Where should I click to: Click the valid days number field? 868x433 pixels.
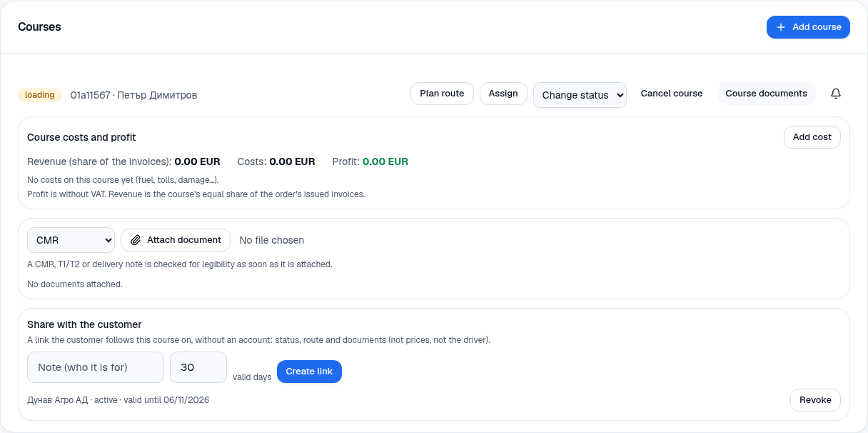[198, 367]
